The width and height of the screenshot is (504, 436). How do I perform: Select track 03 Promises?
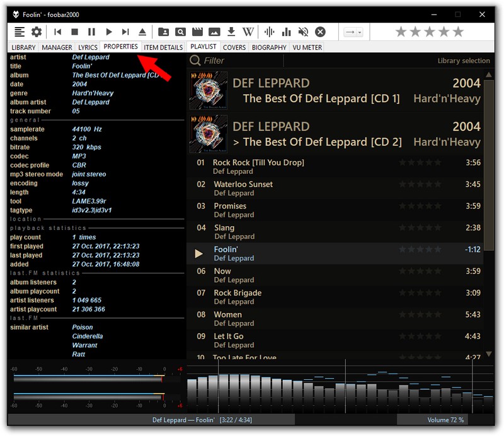335,210
